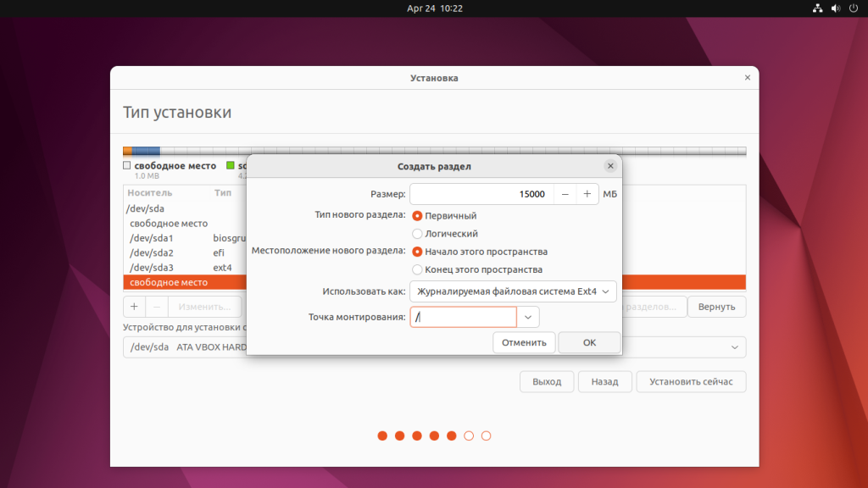Close the Создать раздел dialog with X
Image resolution: width=868 pixels, height=488 pixels.
click(x=609, y=166)
